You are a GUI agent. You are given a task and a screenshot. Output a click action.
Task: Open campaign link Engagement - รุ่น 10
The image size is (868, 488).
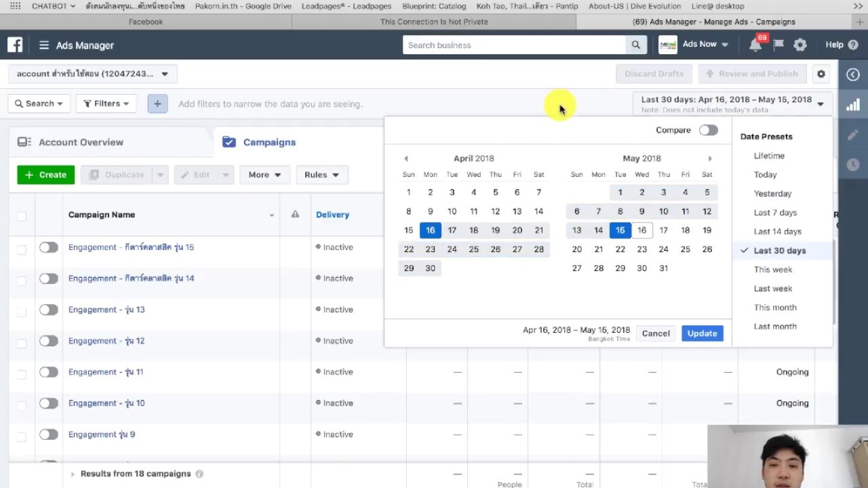coord(106,403)
